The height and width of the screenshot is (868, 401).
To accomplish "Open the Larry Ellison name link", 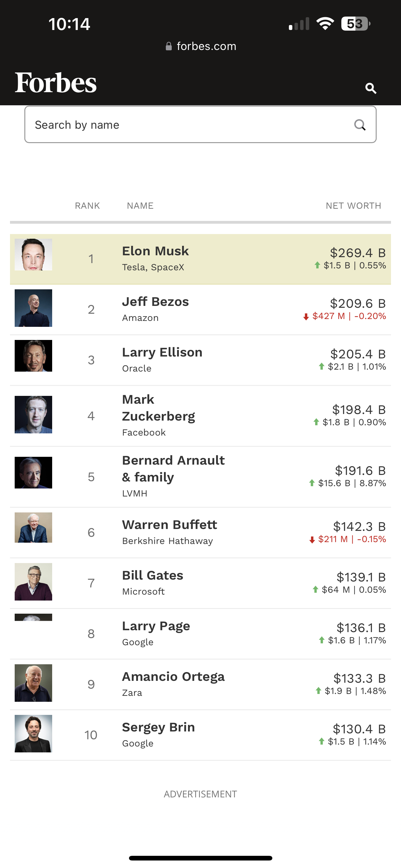I will coord(162,352).
